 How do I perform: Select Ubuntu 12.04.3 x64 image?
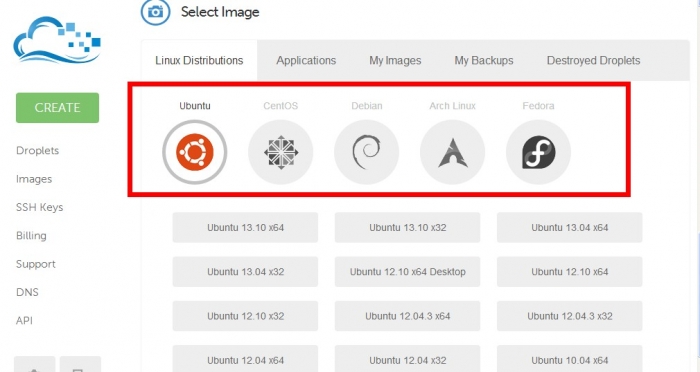click(408, 316)
